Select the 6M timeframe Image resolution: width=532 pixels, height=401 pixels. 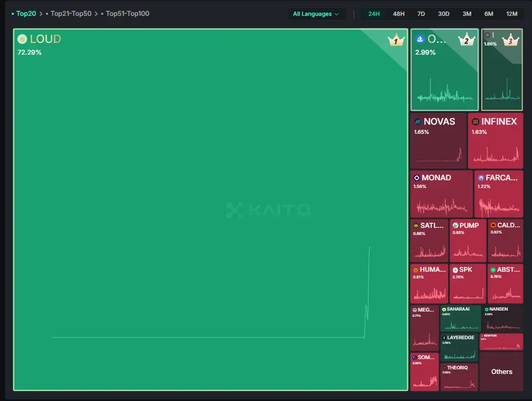click(489, 14)
